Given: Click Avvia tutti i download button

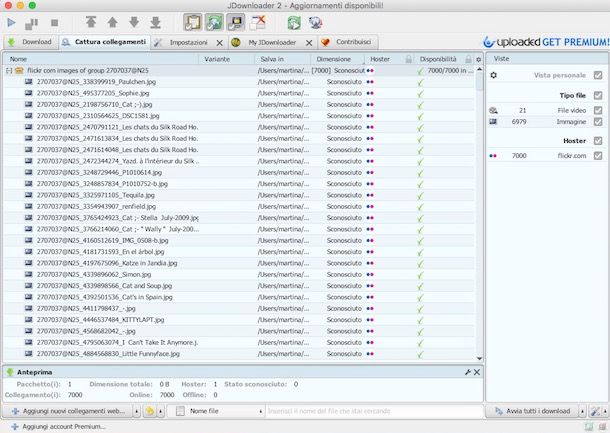Looking at the screenshot, I should tap(532, 411).
